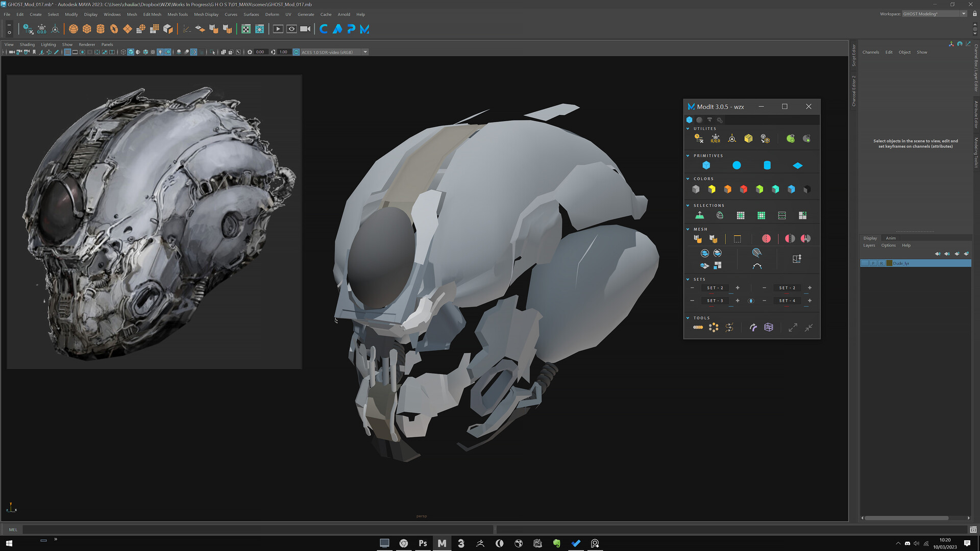Screen dimensions: 980x551
Task: Expand the ACES 1.0 SDR-video color dropdown
Action: tap(365, 52)
